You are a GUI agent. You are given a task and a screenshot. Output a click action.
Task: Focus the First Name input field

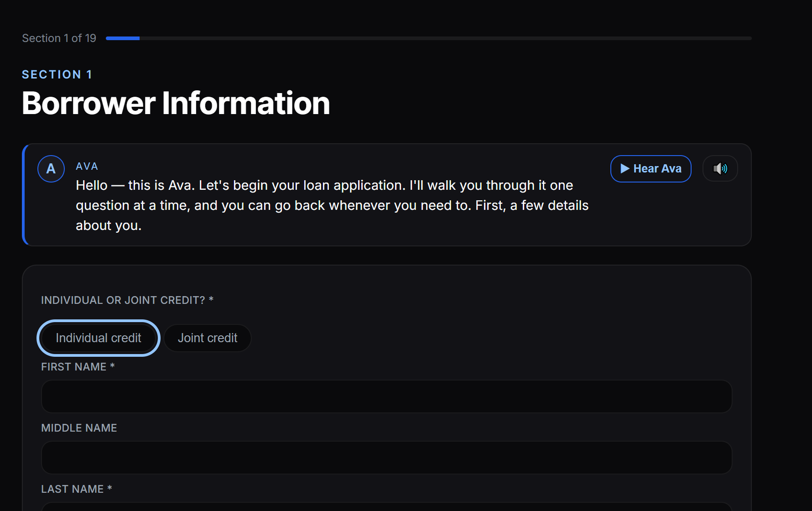(386, 396)
